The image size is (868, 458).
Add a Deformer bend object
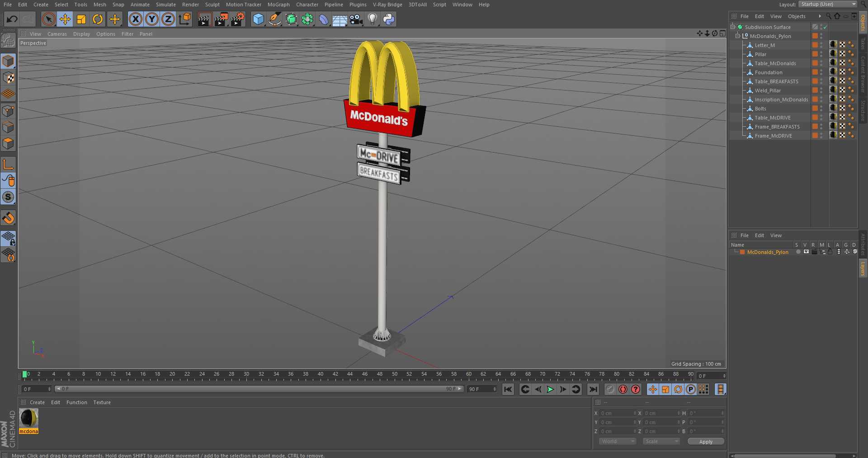click(x=324, y=19)
